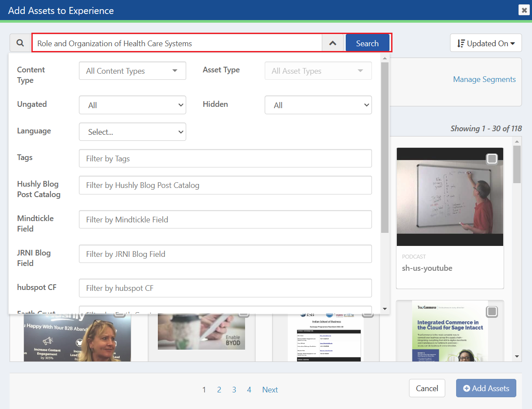Click the Filter by JRNI Blog Field input

point(225,254)
